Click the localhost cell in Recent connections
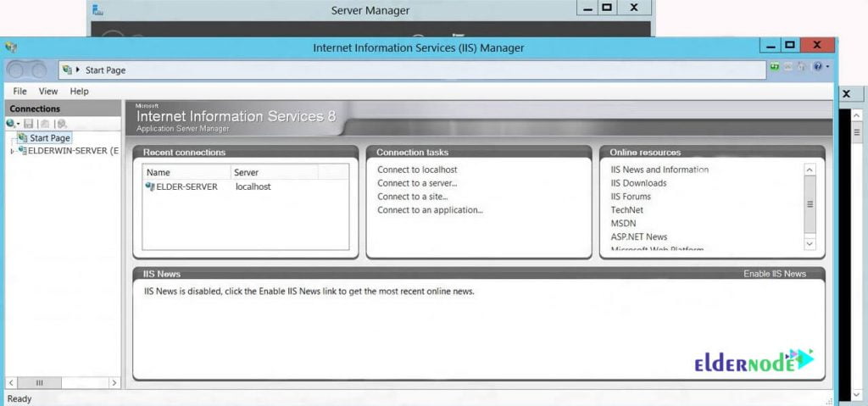The image size is (868, 406). point(253,186)
